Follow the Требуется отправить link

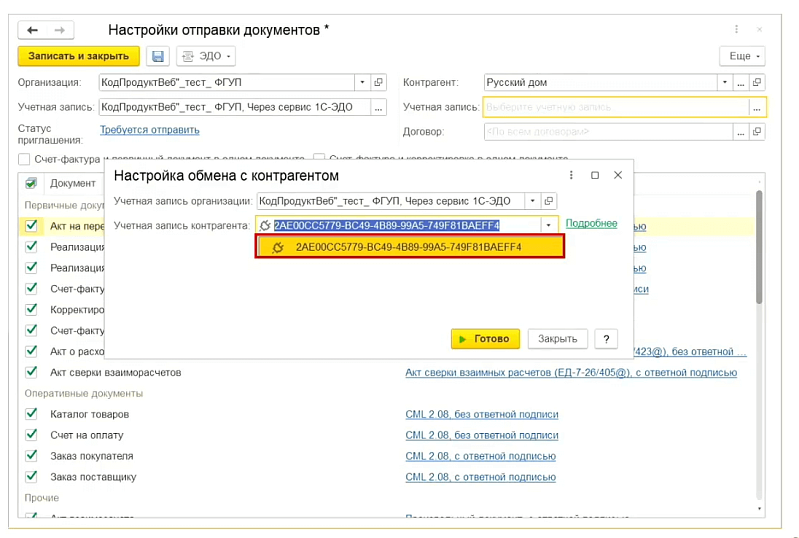coord(149,130)
